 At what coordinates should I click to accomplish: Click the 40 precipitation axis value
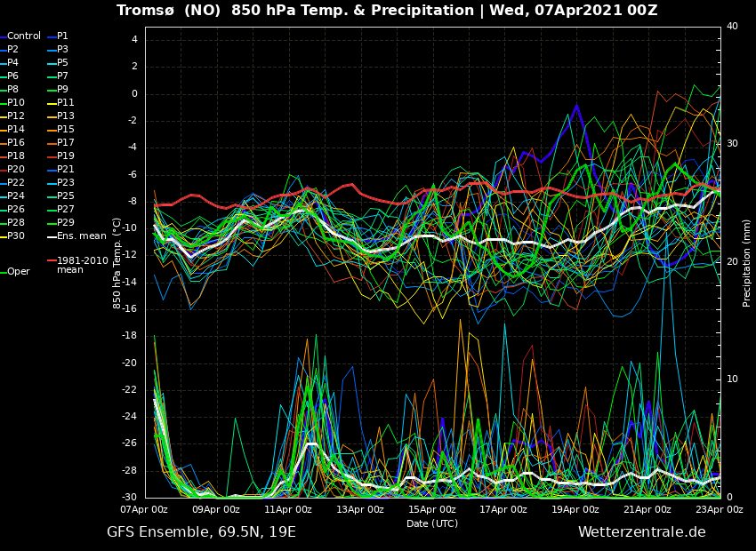[732, 26]
